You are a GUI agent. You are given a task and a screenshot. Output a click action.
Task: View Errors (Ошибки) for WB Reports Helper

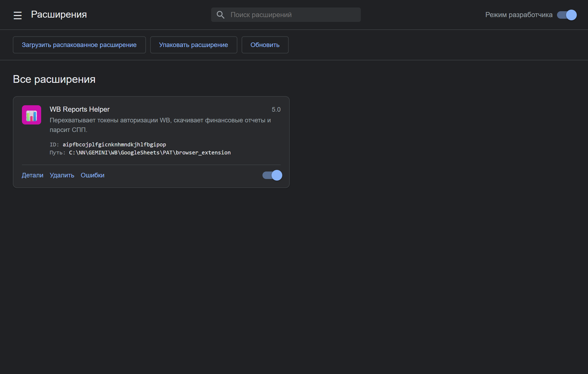[92, 175]
